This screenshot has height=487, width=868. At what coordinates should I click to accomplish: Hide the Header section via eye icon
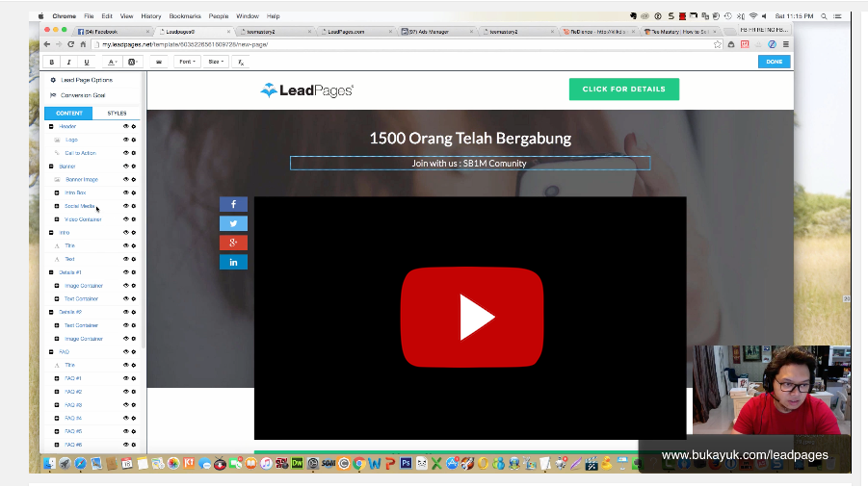coord(125,126)
